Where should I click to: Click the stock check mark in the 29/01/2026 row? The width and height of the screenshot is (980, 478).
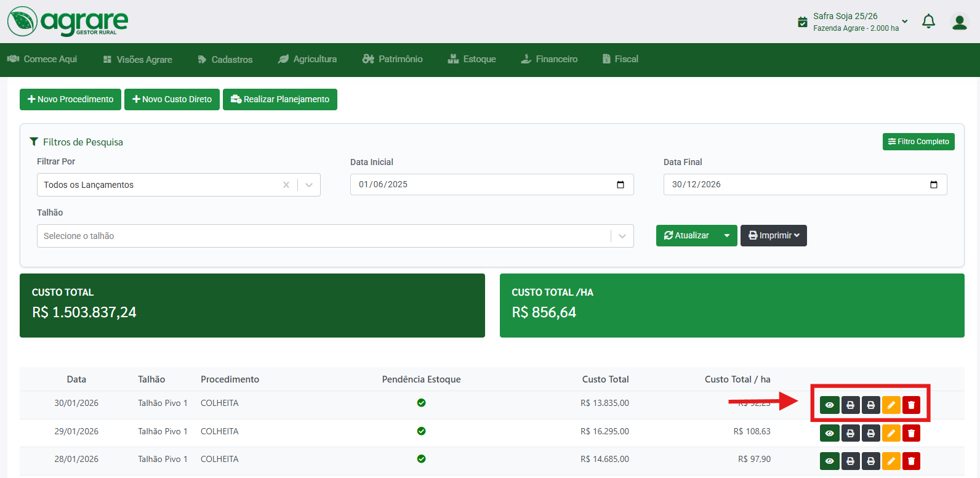(421, 431)
